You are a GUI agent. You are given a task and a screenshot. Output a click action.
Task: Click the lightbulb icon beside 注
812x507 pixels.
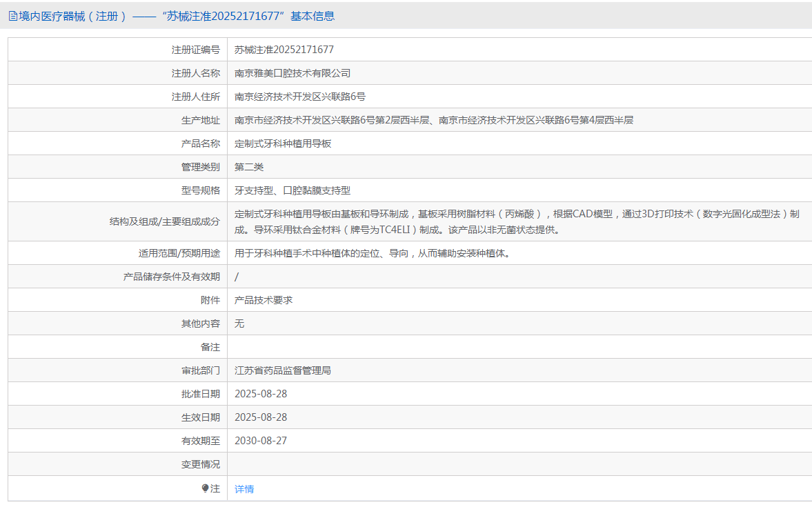(205, 488)
